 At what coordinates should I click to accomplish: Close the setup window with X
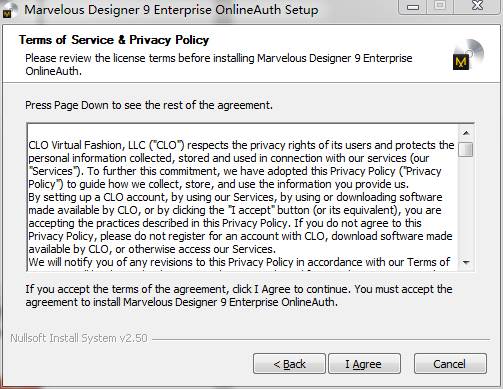[x=477, y=6]
